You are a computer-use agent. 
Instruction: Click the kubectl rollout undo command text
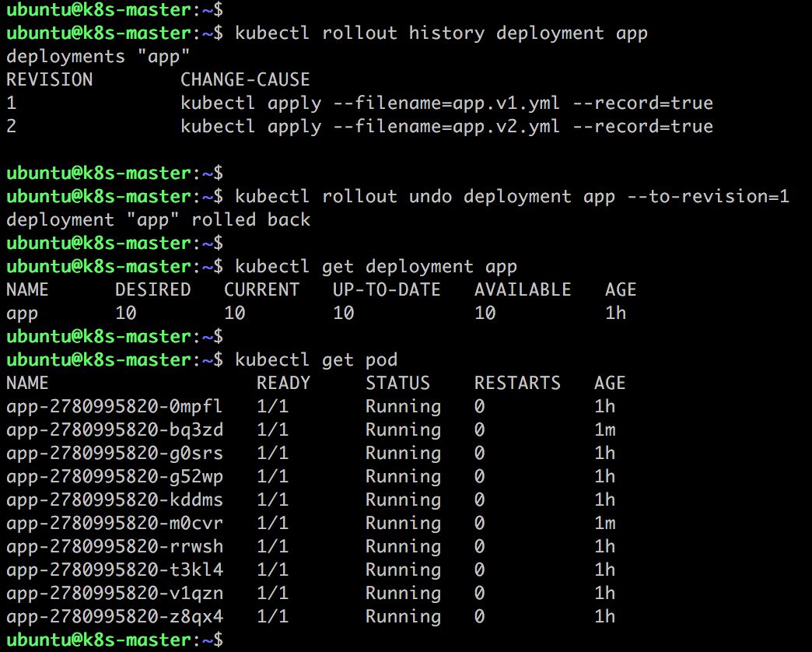click(x=512, y=197)
